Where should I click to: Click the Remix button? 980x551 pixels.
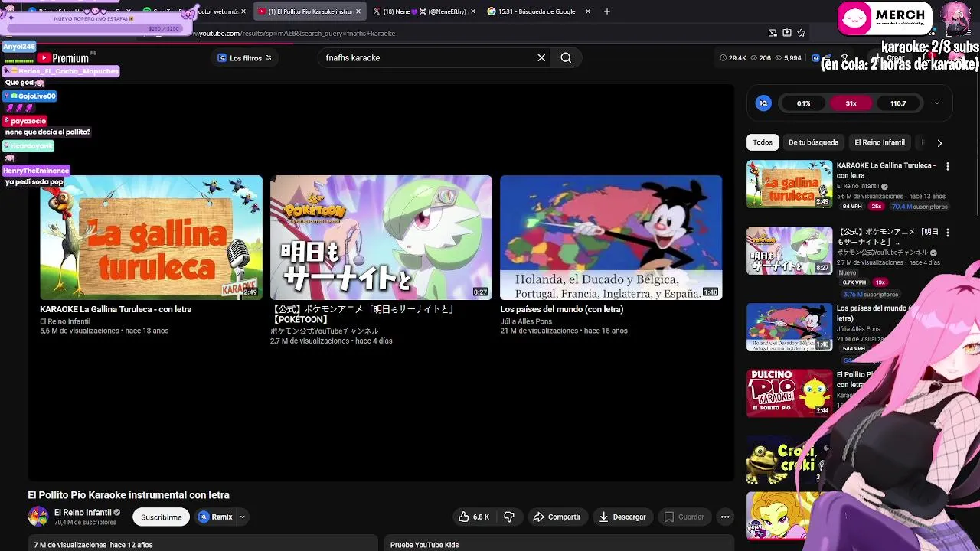tap(215, 517)
